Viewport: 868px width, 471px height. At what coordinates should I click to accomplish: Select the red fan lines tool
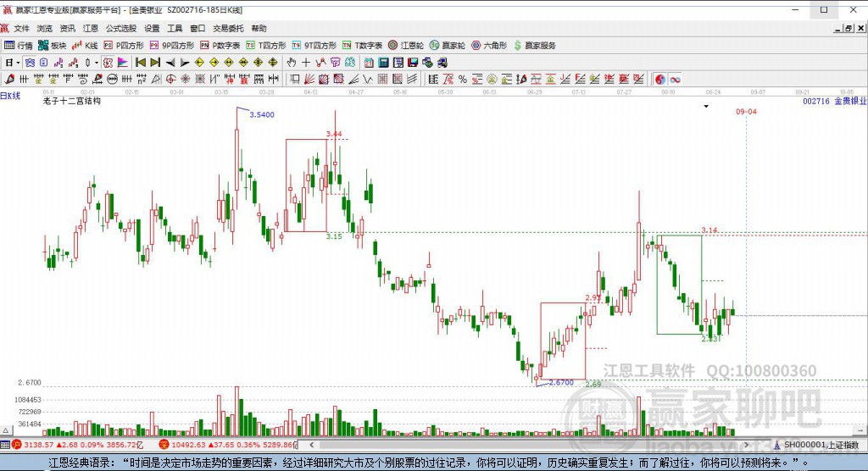tap(310, 79)
